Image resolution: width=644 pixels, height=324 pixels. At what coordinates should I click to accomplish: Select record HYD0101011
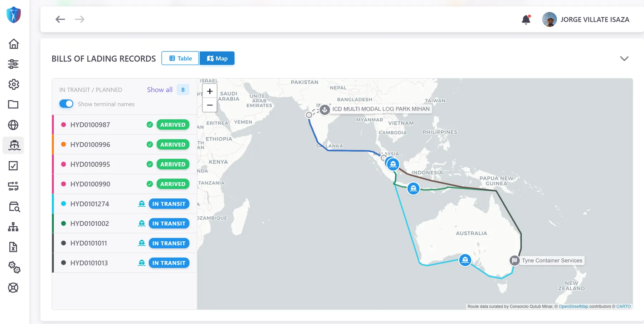pyautogui.click(x=125, y=243)
